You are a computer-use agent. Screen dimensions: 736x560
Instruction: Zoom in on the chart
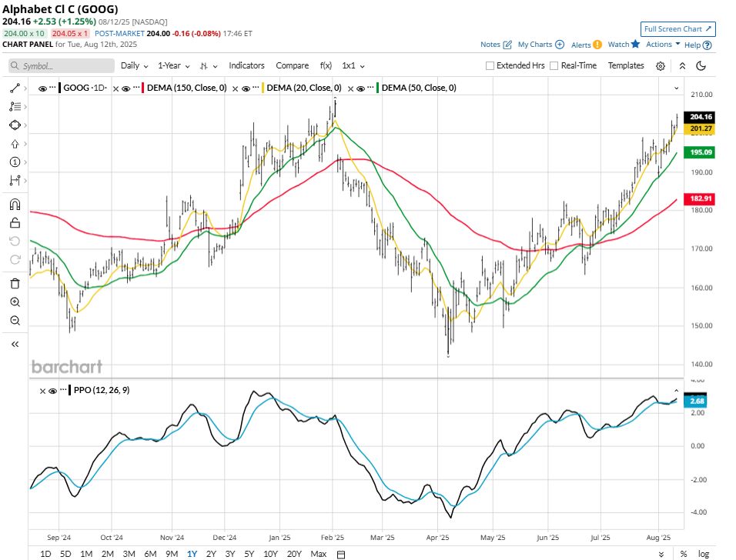(x=15, y=302)
